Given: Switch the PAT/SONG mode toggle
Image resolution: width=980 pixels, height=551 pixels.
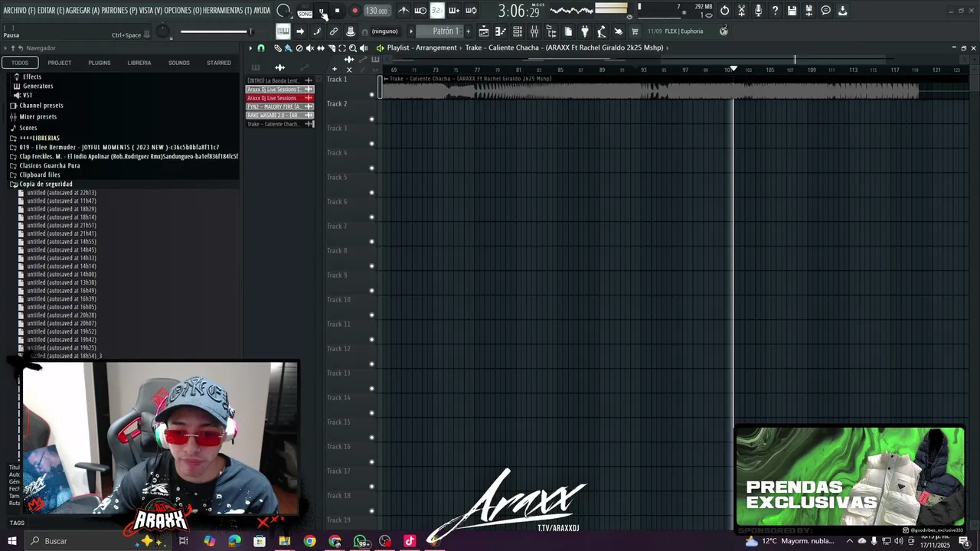Looking at the screenshot, I should pyautogui.click(x=305, y=11).
